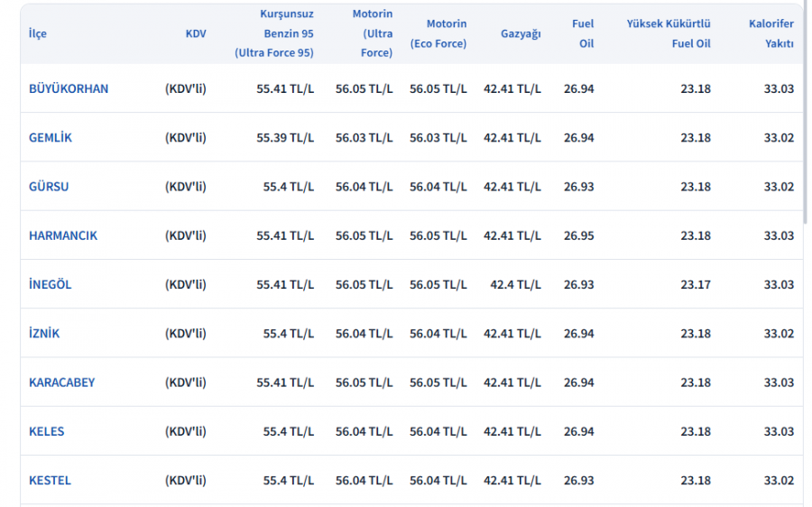Click the KDV column header
This screenshot has height=507, width=812.
pos(196,33)
